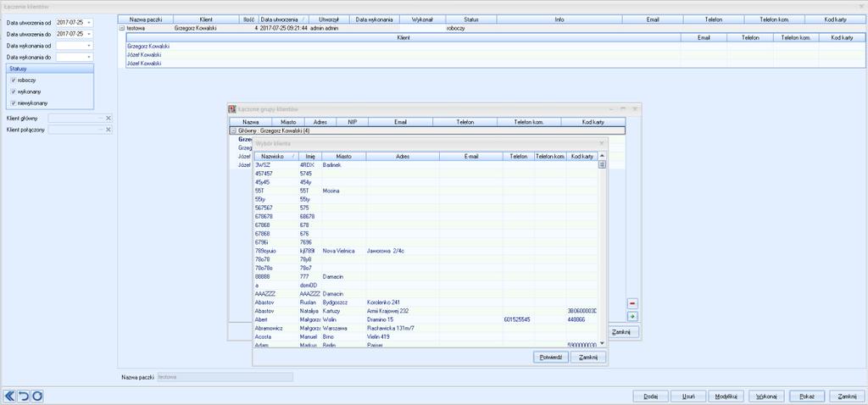Viewport: 868px width, 405px height.
Task: Open the Data utworzenia od date dropdown
Action: [89, 23]
